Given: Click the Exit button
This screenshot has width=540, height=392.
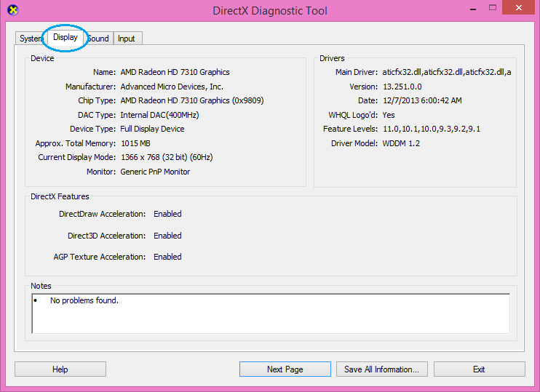Looking at the screenshot, I should 480,369.
